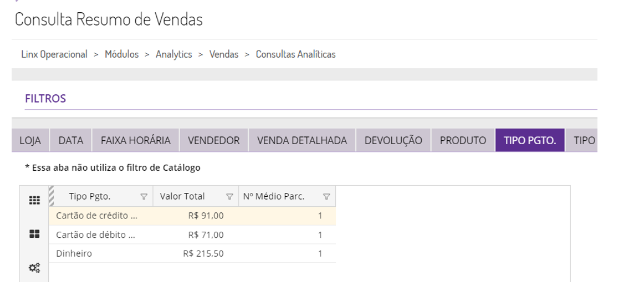644x296 pixels.
Task: Expand the FILTROS section header
Action: point(45,99)
